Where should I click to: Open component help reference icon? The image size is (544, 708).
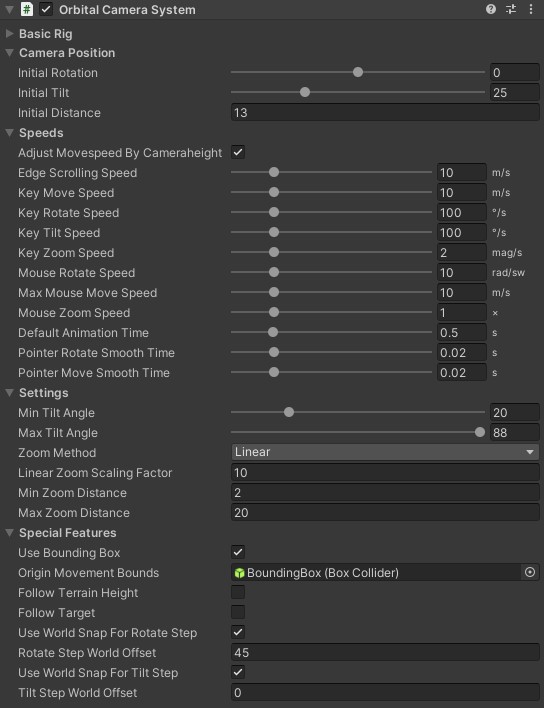tap(491, 9)
